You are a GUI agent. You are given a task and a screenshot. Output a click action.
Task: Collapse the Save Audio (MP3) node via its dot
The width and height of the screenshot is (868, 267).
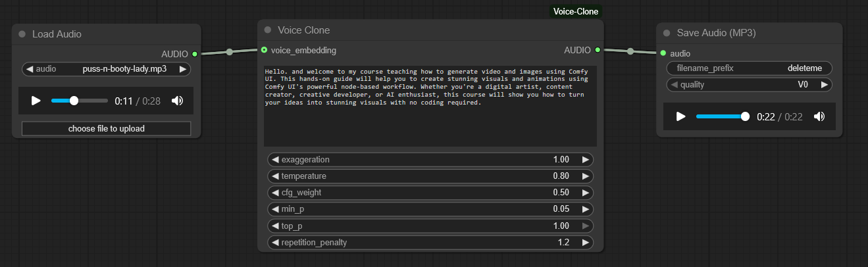point(667,33)
